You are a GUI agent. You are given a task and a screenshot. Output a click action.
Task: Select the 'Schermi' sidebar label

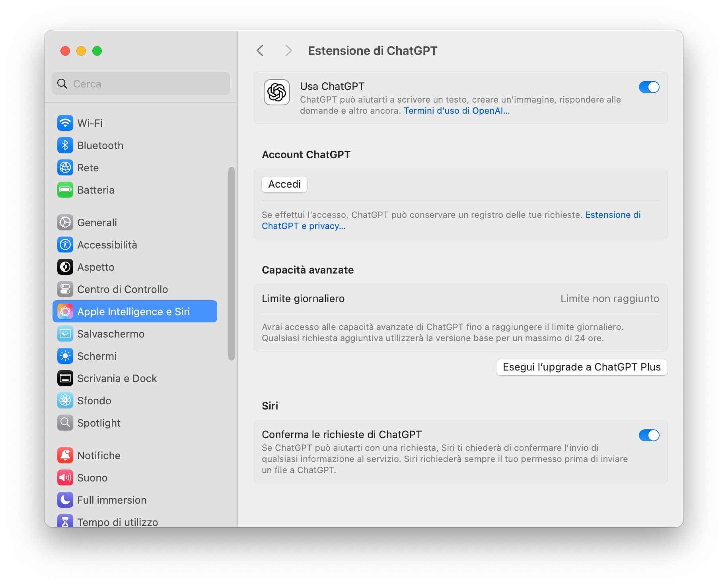[97, 356]
